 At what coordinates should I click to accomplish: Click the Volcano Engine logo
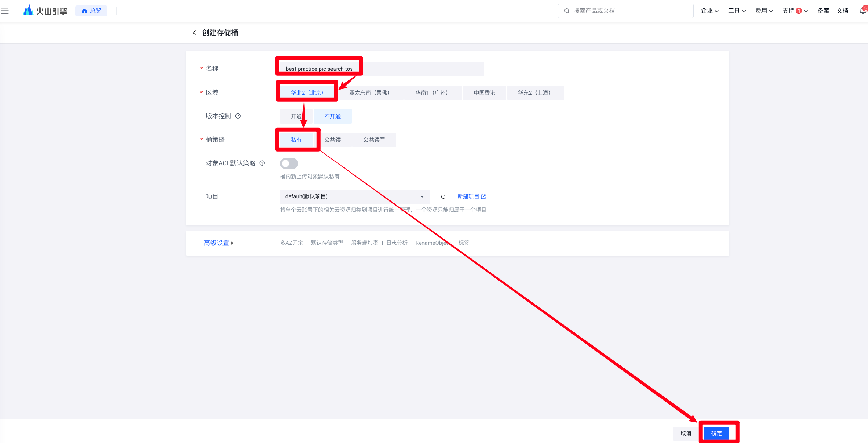pos(45,11)
